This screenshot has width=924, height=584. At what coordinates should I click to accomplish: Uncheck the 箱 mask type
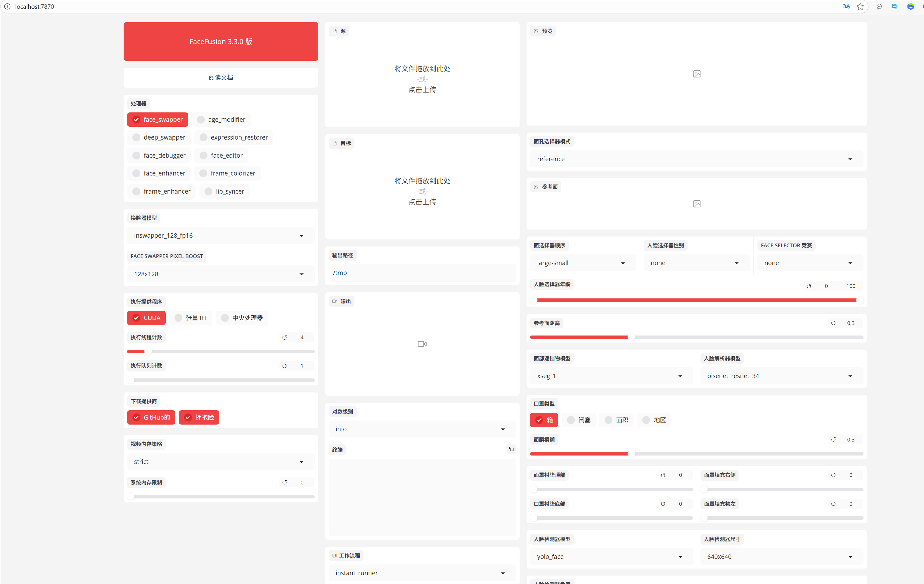[544, 420]
